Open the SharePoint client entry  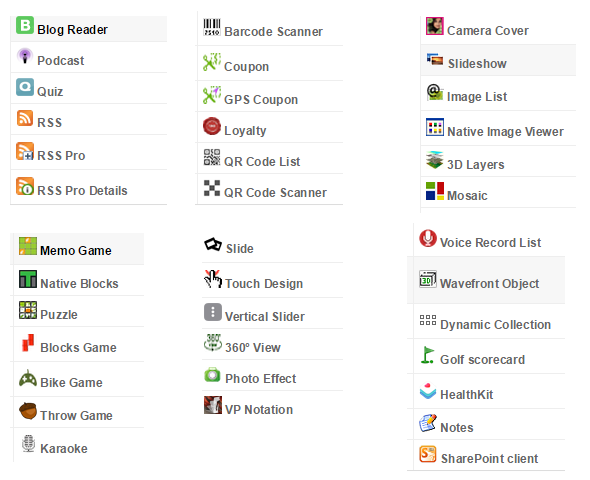(486, 455)
